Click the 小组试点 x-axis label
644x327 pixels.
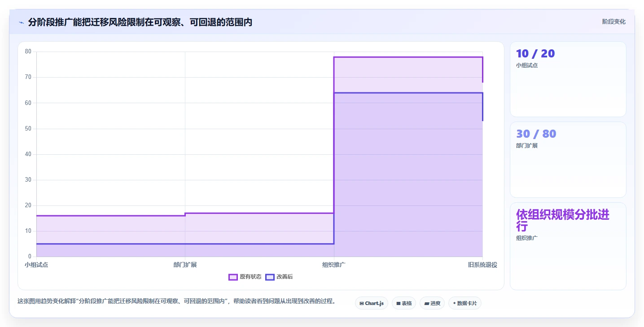[x=36, y=265]
